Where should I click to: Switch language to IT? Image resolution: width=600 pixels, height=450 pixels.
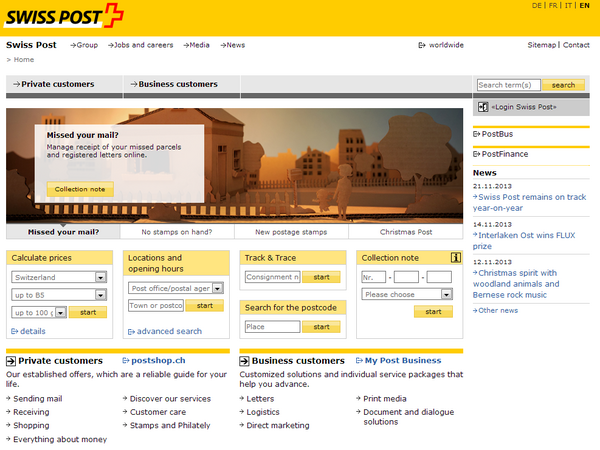coord(568,5)
